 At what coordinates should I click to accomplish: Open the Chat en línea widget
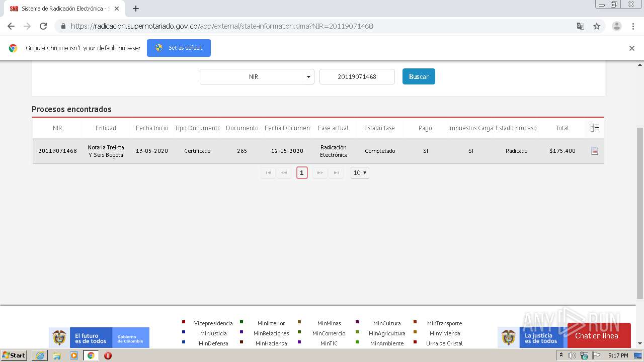(x=599, y=335)
